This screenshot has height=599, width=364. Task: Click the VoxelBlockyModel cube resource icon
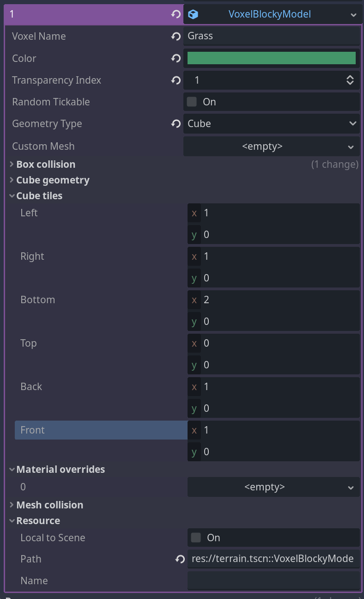pyautogui.click(x=194, y=14)
